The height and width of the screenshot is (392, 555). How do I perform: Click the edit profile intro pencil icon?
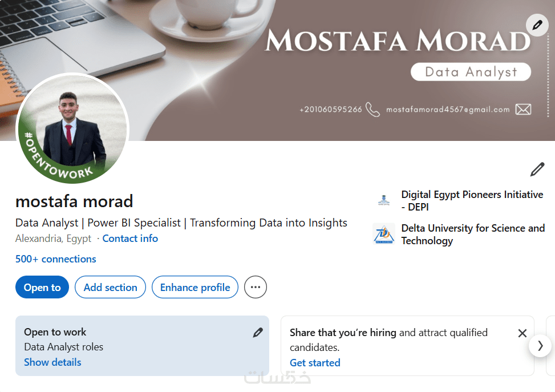[x=537, y=169]
